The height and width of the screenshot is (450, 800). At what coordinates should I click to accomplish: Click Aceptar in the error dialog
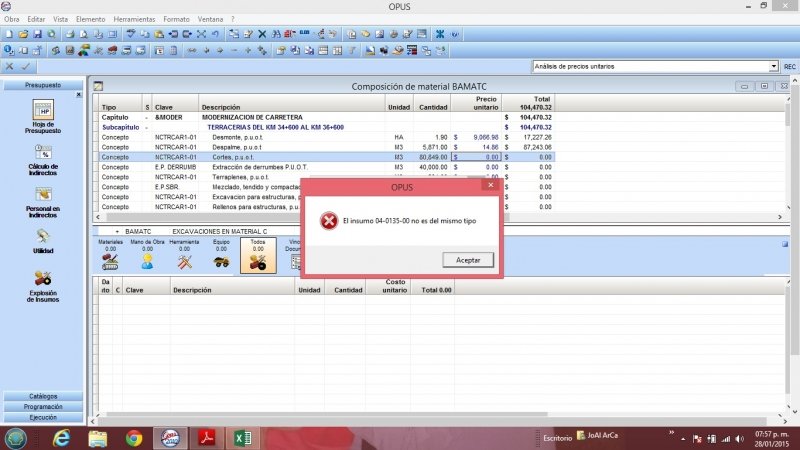pyautogui.click(x=467, y=260)
